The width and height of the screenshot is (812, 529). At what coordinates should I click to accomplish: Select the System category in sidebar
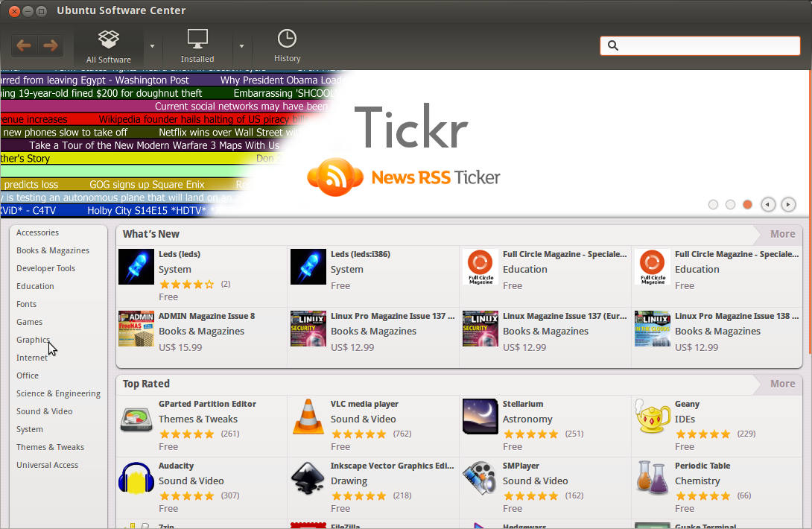click(30, 429)
